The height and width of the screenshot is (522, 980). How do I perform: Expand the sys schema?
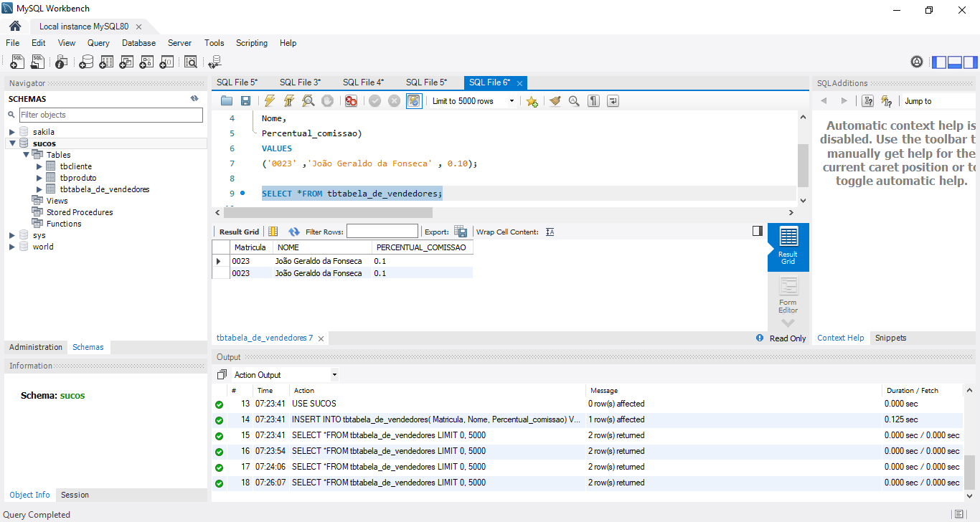pos(11,235)
